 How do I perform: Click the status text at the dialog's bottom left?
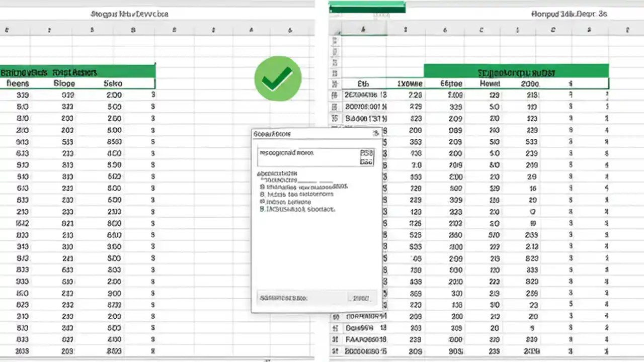(x=284, y=298)
